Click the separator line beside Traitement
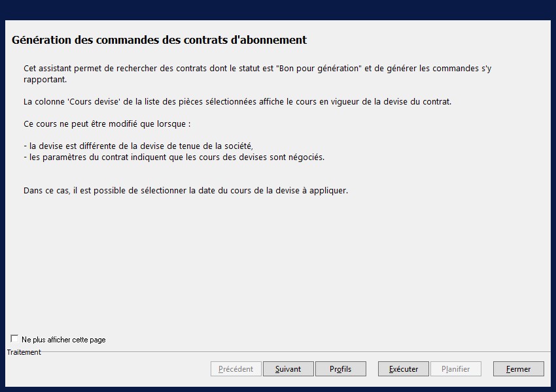The height and width of the screenshot is (392, 556). pos(294,352)
